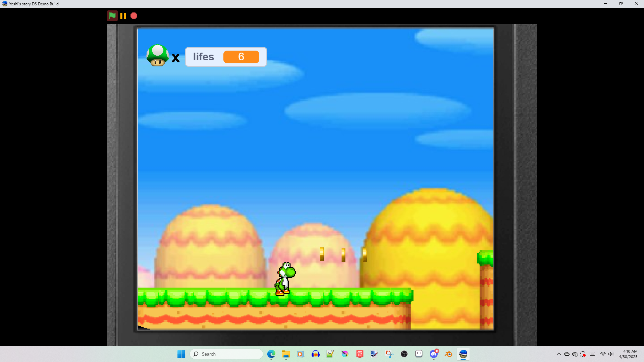Click the green 1-UP mushroom icon
Screen dimensions: 644x362
tap(157, 55)
